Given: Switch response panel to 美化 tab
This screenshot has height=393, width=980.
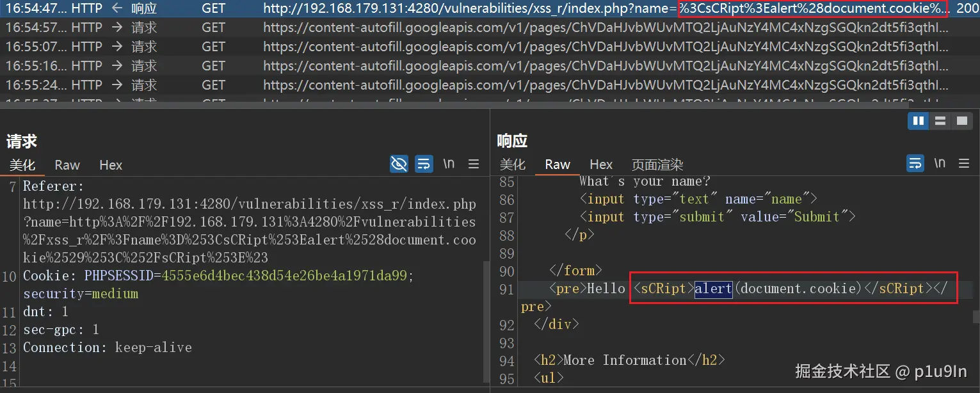Looking at the screenshot, I should coord(513,164).
